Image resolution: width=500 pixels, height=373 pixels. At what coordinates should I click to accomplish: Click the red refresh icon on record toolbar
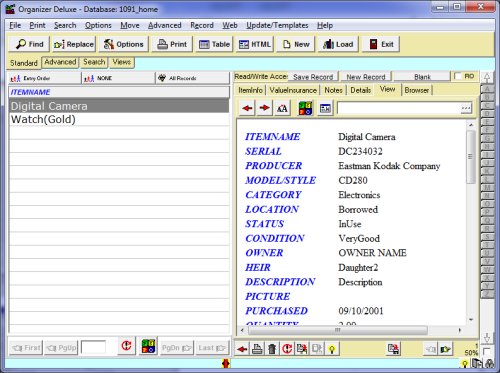tap(287, 349)
